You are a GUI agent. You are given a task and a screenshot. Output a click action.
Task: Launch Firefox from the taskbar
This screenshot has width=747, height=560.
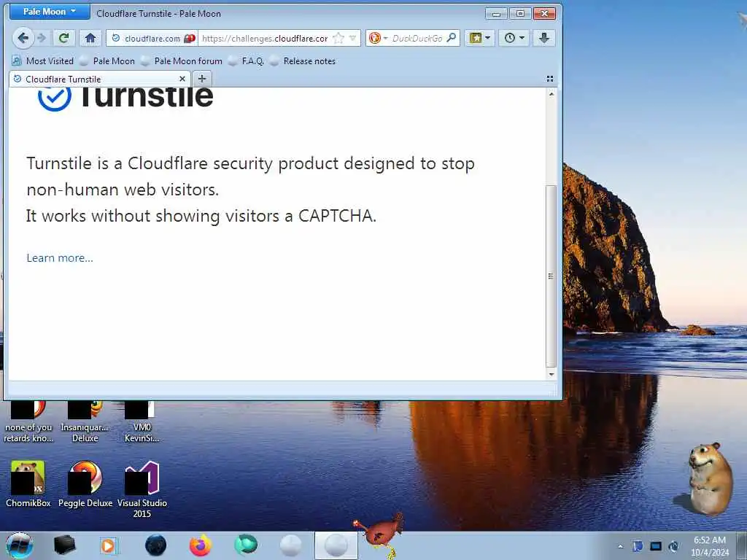200,545
